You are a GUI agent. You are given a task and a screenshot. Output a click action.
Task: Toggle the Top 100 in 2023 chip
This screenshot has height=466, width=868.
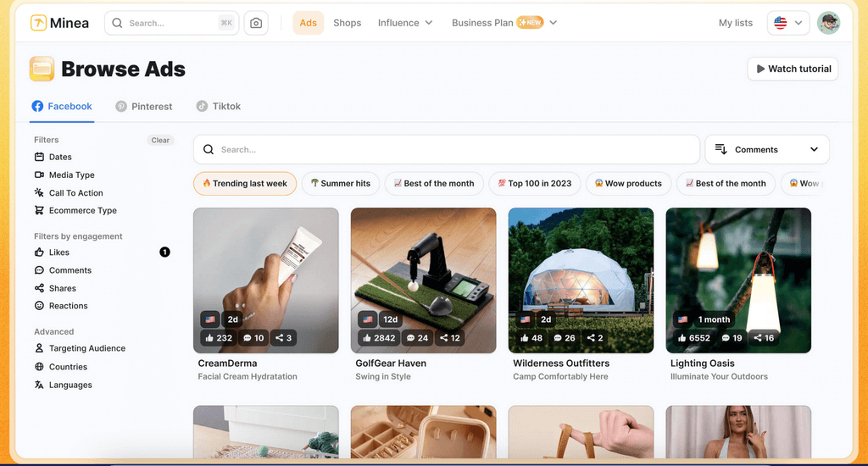pos(535,183)
